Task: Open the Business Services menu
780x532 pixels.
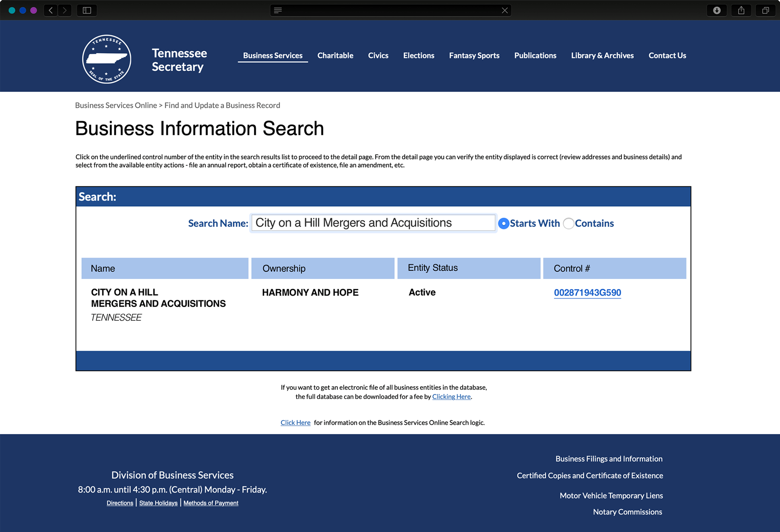Action: pyautogui.click(x=273, y=56)
